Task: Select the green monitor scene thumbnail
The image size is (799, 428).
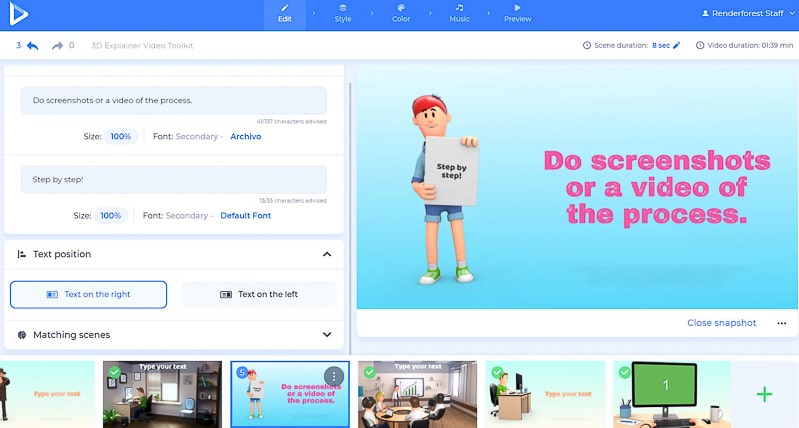Action: click(x=673, y=394)
